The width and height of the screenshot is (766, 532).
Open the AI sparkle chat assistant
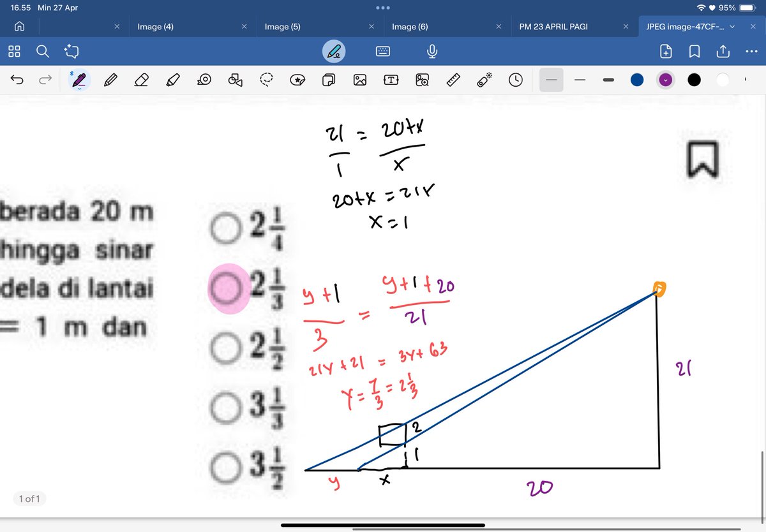(70, 51)
